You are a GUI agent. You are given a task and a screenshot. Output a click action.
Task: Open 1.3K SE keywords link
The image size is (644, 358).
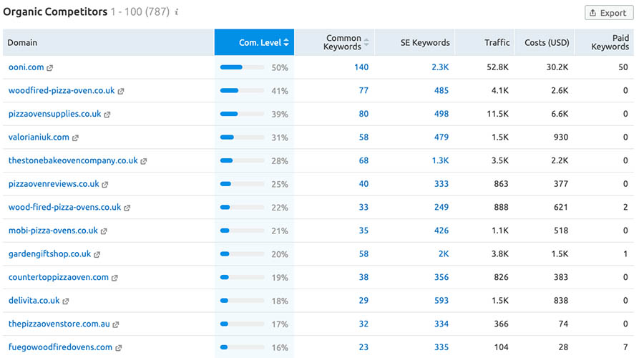click(x=440, y=160)
